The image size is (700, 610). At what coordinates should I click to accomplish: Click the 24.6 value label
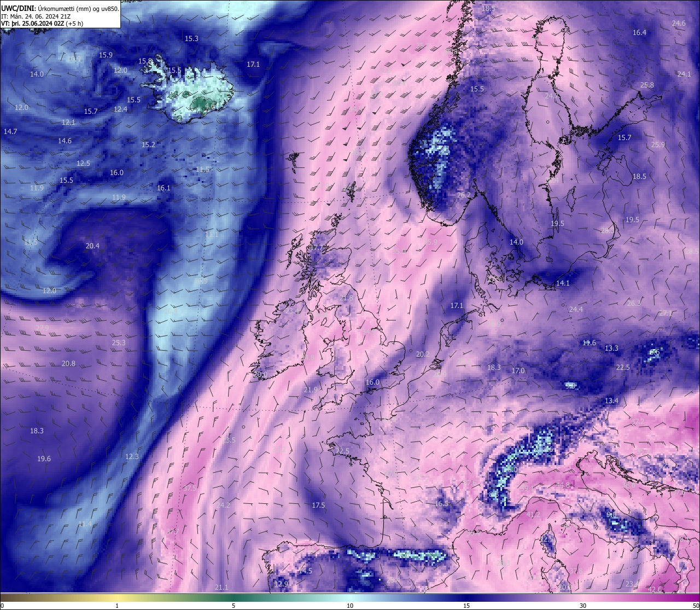(679, 24)
